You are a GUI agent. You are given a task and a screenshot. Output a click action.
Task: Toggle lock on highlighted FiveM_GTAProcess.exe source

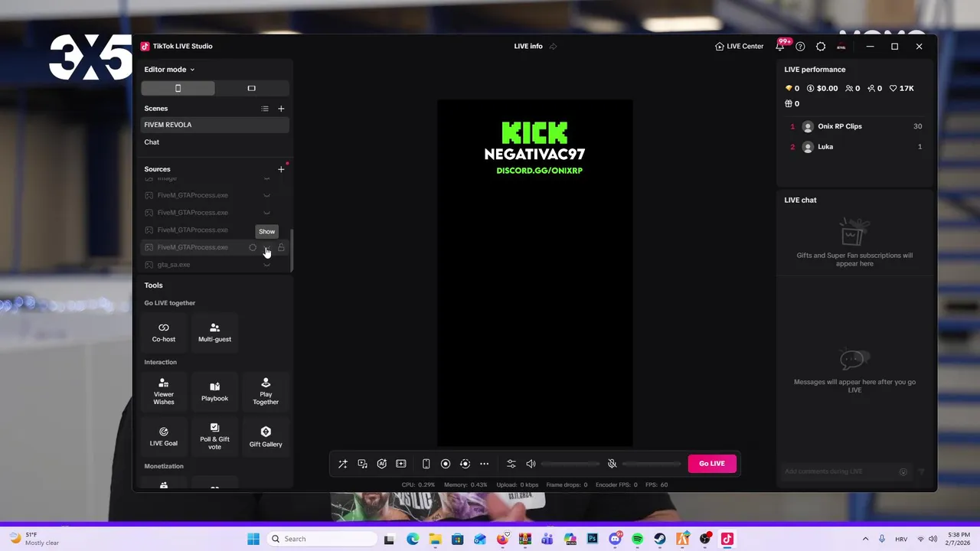(281, 247)
